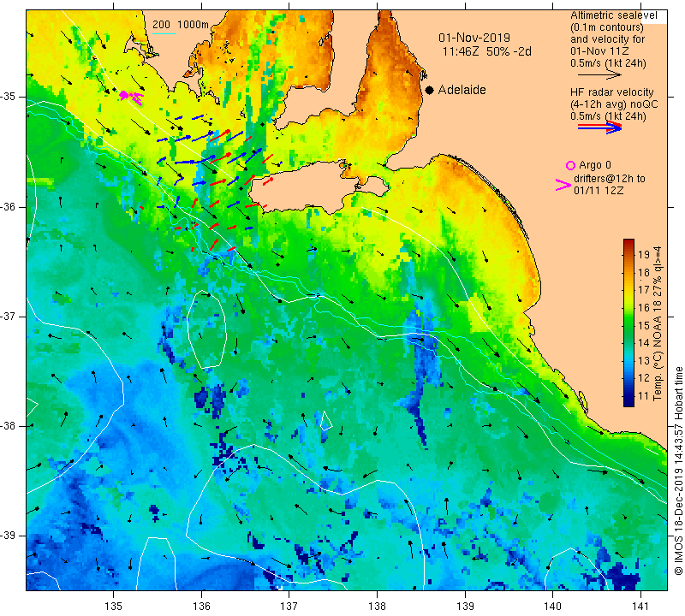Click the 141 longitude axis label

(640, 606)
